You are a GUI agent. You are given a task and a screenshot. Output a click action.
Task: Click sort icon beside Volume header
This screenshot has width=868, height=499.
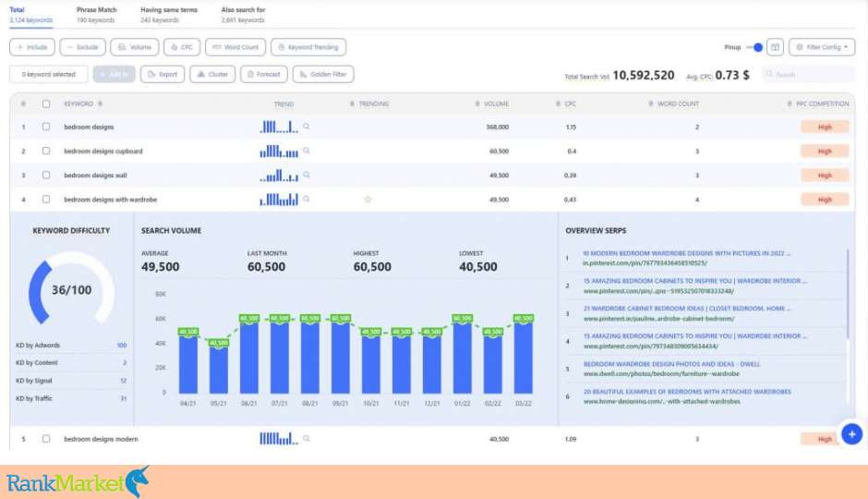coord(477,103)
